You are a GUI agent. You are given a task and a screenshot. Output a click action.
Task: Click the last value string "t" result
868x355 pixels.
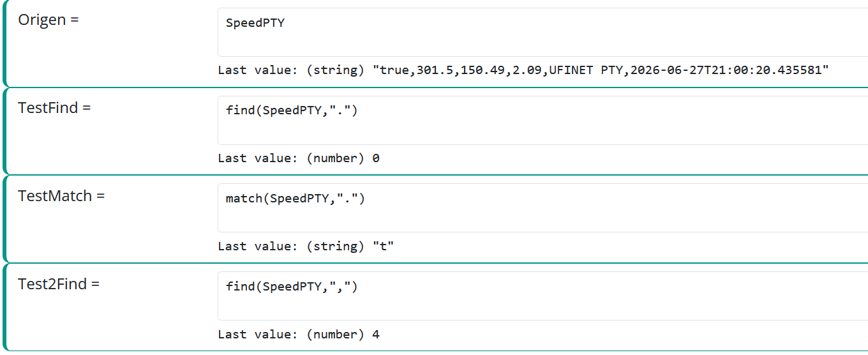coord(383,246)
